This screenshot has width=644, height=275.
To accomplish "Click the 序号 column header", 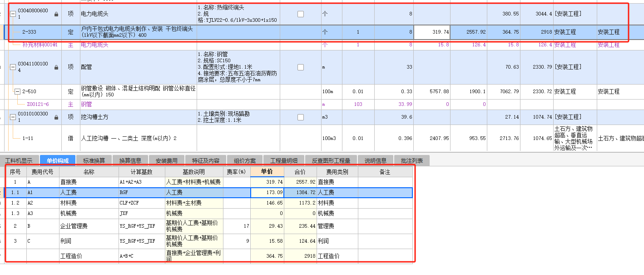I will click(x=16, y=172).
